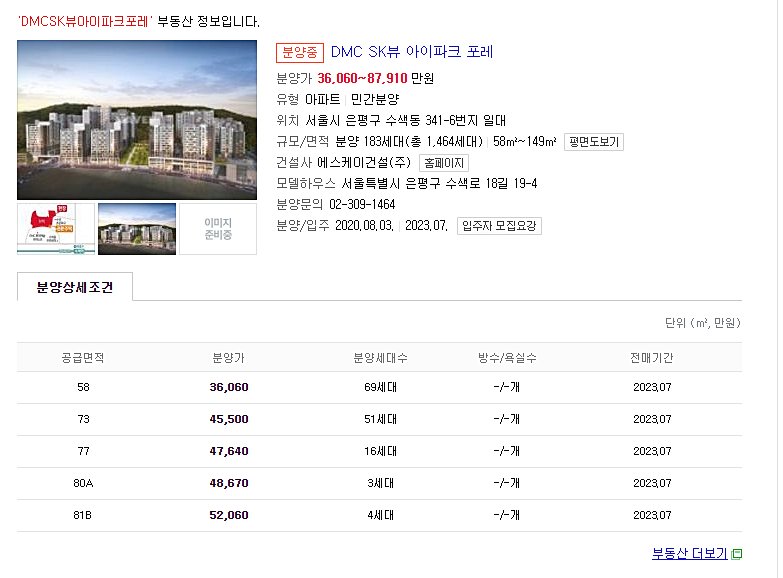The image size is (783, 578).
Task: Click the price cell 47,640
Action: click(x=229, y=451)
